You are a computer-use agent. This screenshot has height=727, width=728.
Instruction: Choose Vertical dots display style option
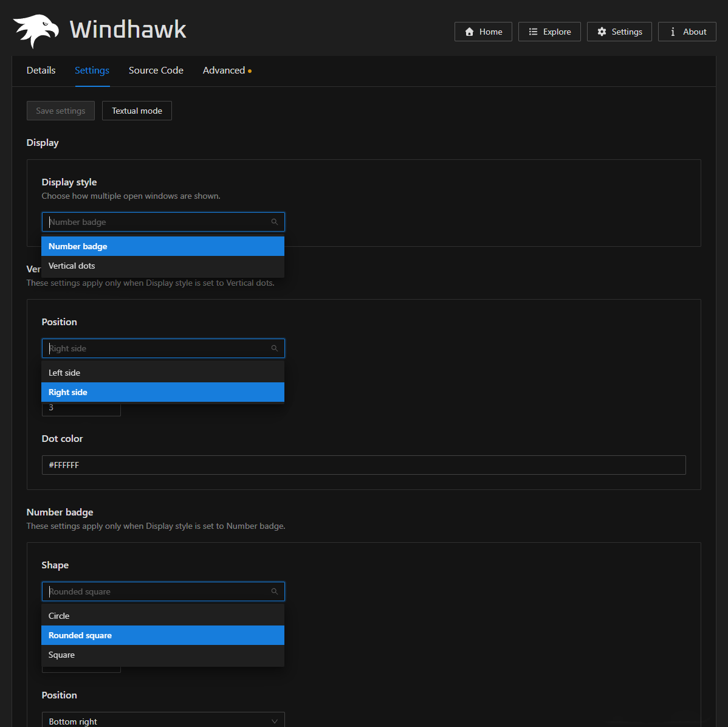click(162, 266)
